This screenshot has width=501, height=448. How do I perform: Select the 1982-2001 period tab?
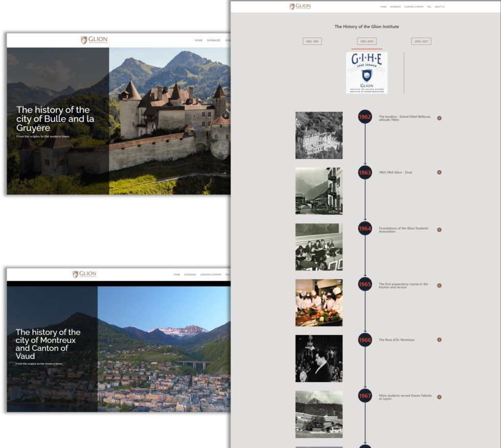tap(366, 40)
